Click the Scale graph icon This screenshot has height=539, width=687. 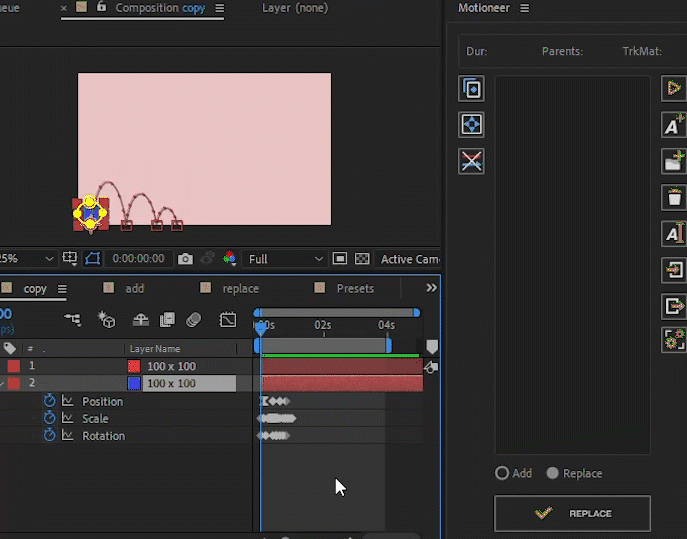point(67,418)
